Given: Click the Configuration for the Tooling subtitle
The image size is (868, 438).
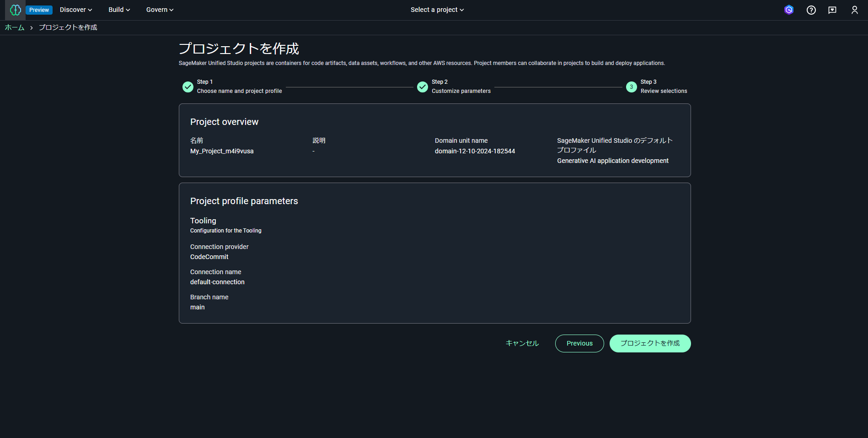Looking at the screenshot, I should point(225,231).
